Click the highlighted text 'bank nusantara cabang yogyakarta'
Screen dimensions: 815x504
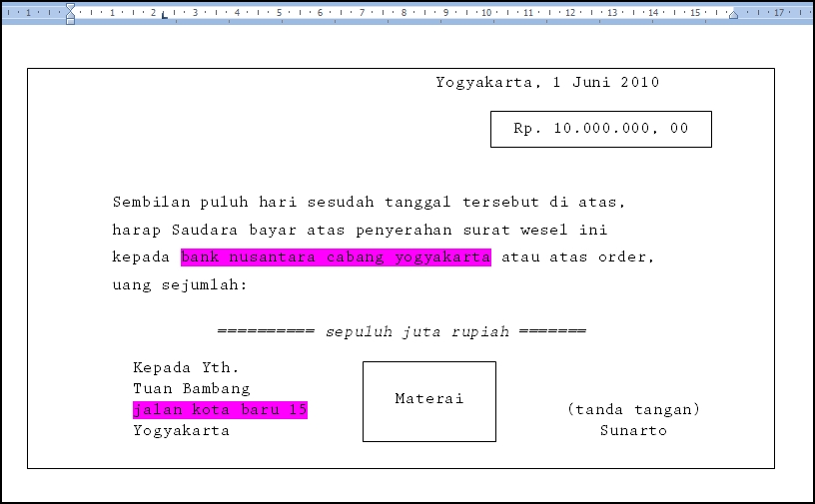pos(336,257)
